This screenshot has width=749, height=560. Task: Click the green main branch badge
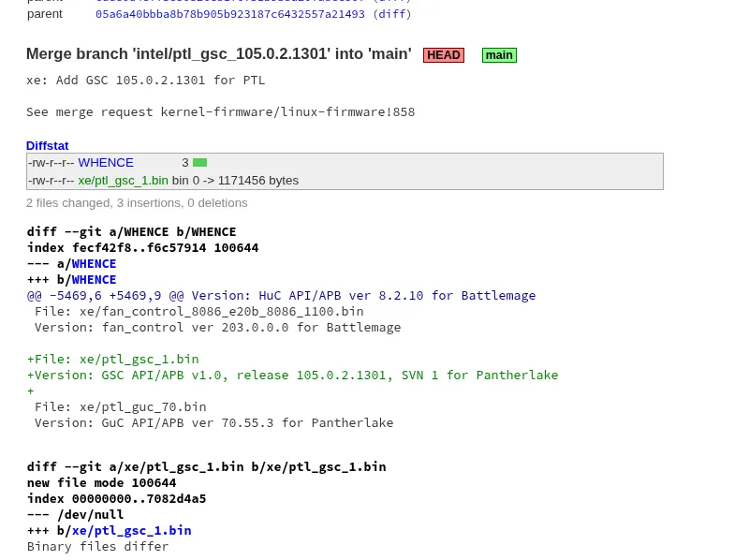[499, 55]
